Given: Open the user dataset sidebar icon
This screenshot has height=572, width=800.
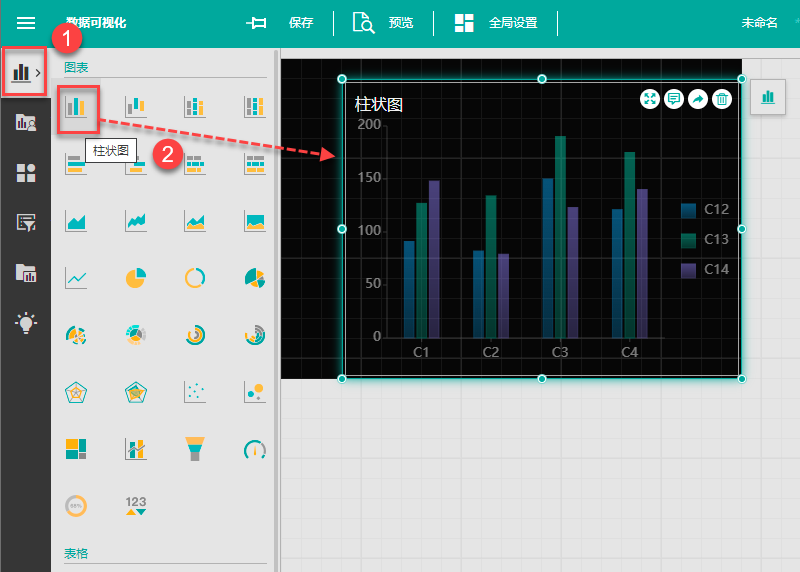Looking at the screenshot, I should [26, 122].
